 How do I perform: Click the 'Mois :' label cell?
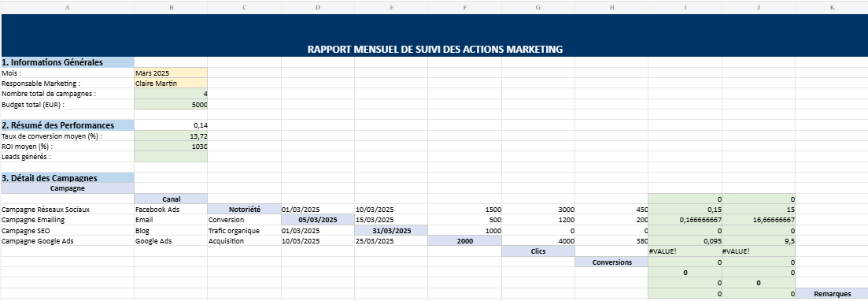pos(68,72)
